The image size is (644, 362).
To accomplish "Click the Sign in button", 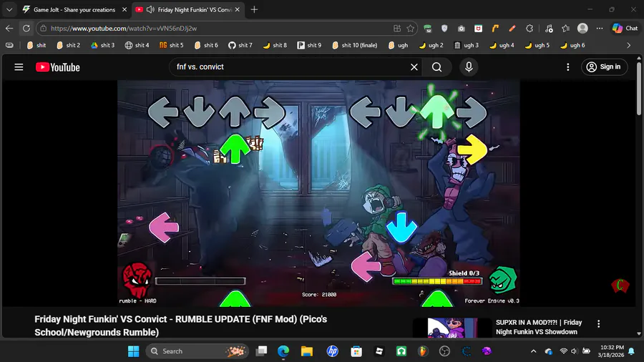I will pos(604,67).
